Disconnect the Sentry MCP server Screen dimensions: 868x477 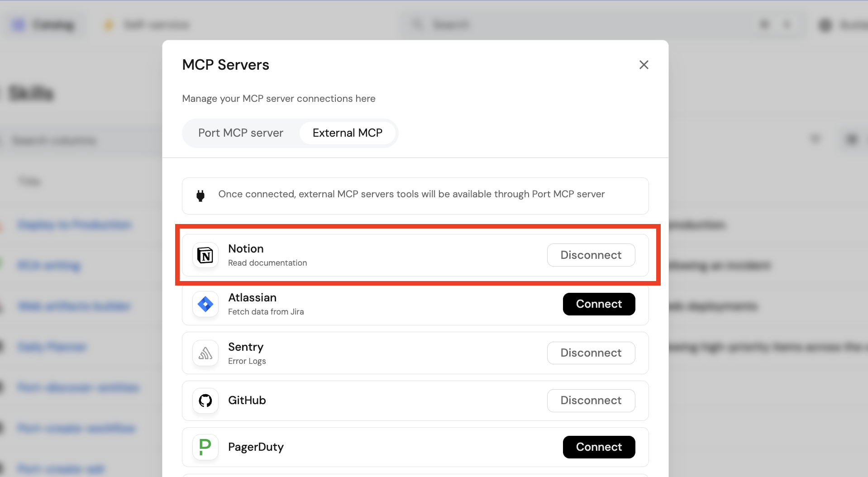tap(591, 353)
